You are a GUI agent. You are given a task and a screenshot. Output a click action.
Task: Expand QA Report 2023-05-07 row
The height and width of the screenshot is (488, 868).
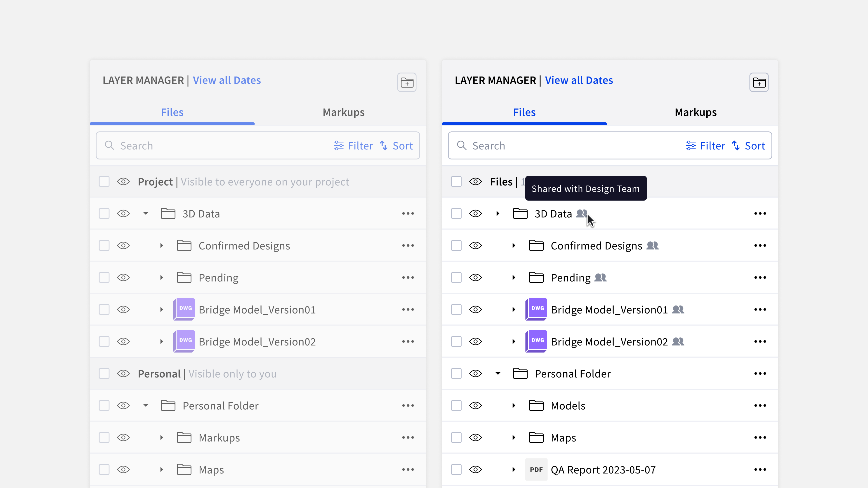[514, 469]
